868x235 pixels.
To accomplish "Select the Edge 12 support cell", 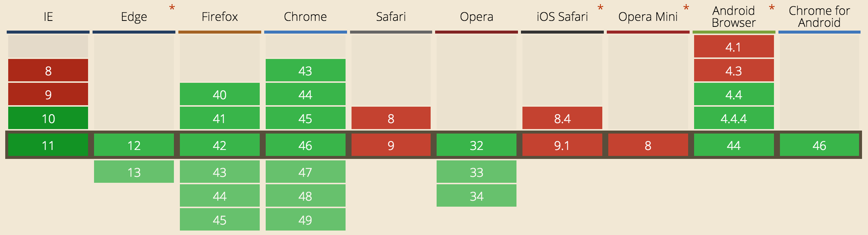I will [134, 145].
